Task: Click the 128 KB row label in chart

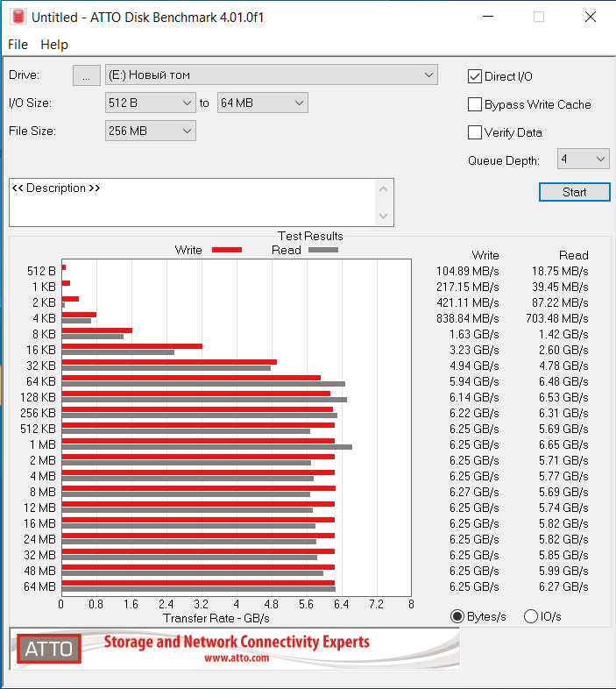Action: pos(38,397)
